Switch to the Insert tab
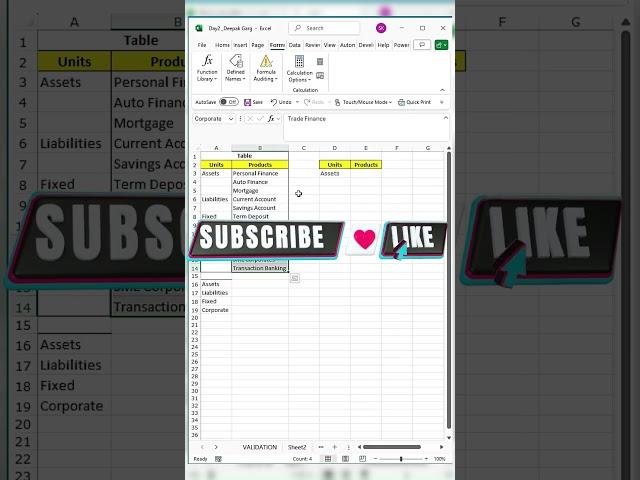Screen dimensions: 640x480 point(240,45)
